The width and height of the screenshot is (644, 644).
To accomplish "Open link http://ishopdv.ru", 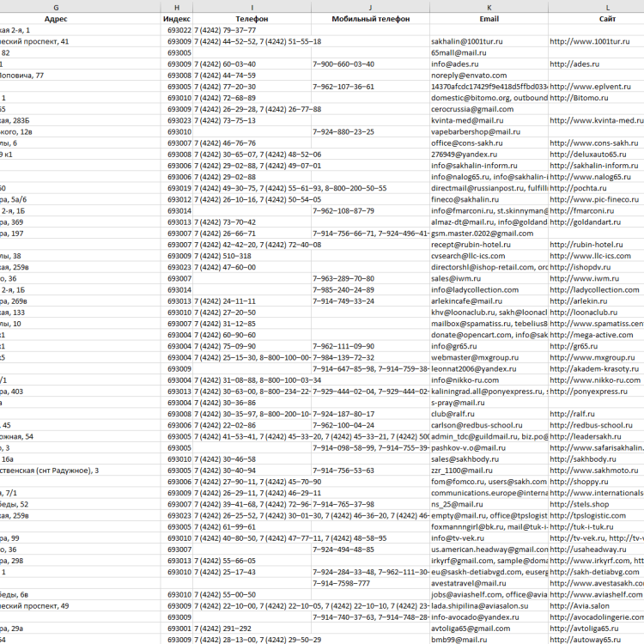I will 580,267.
